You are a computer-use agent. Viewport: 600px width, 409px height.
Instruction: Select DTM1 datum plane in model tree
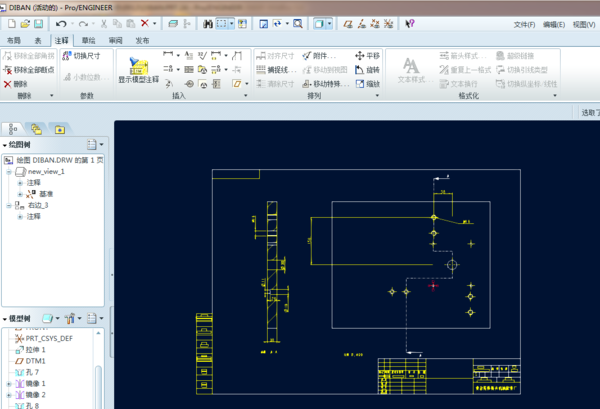35,360
